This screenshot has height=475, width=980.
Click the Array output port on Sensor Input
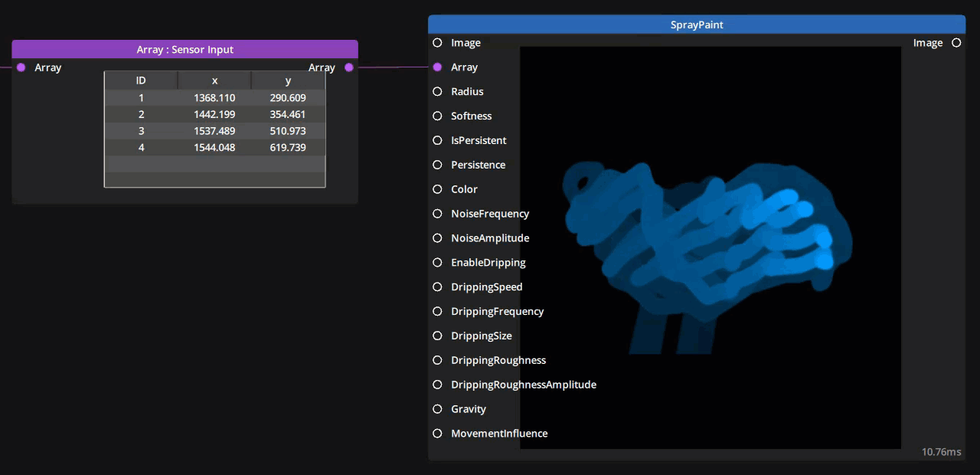tap(349, 67)
